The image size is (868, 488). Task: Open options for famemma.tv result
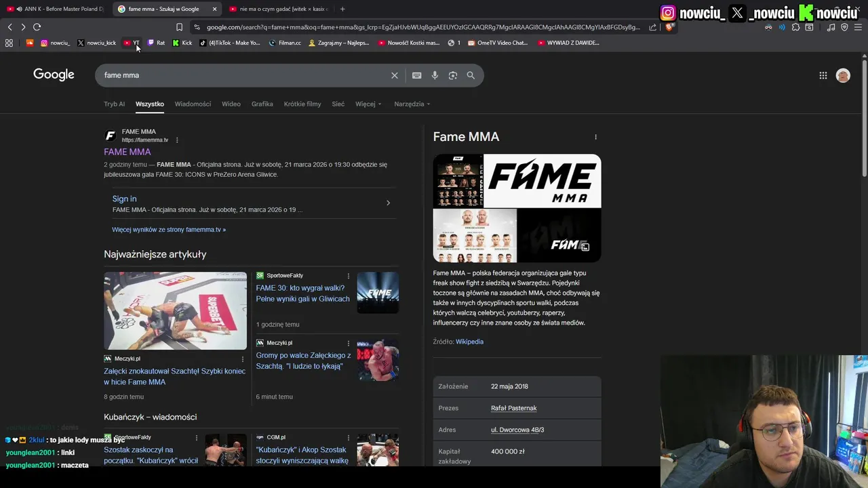click(177, 140)
